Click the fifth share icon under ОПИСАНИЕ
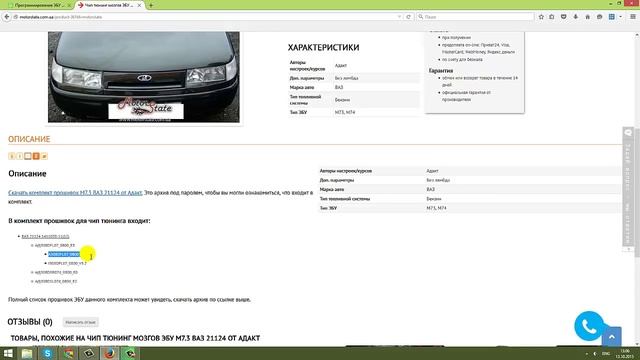Image resolution: width=640 pixels, height=360 pixels. tap(44, 156)
